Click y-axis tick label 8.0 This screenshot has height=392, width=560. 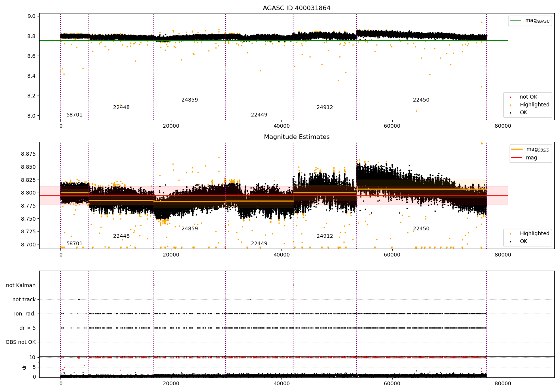(x=31, y=116)
